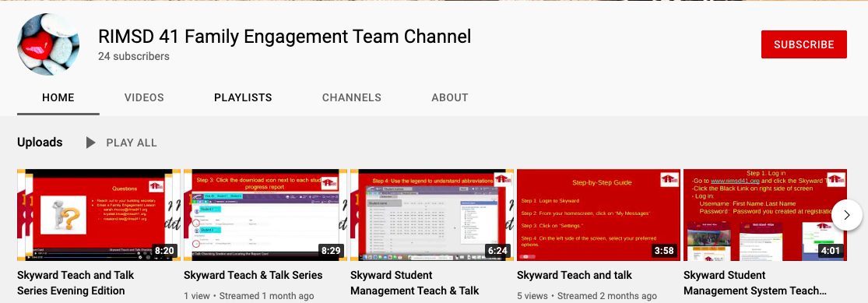Click the next arrow on Uploads carousel
This screenshot has width=868, height=303.
click(x=846, y=215)
